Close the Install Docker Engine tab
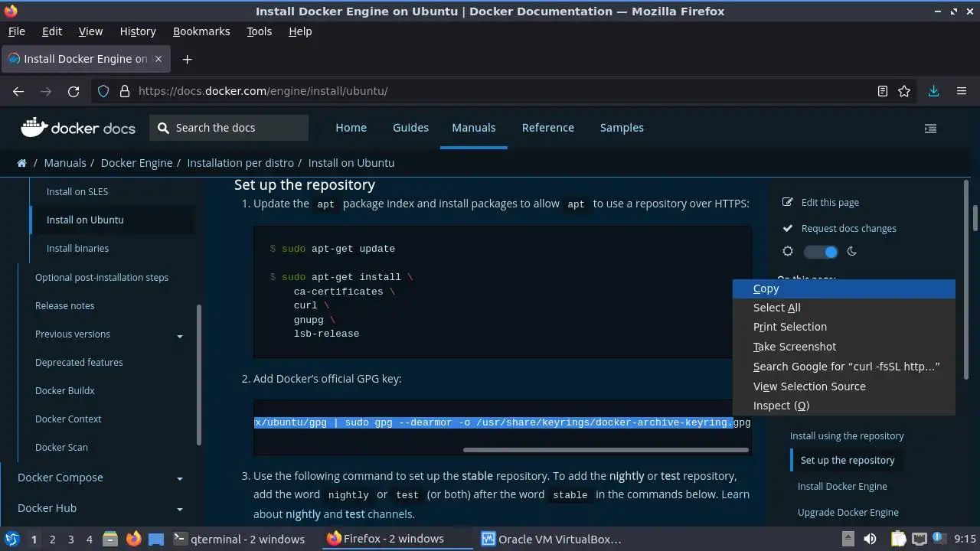The width and height of the screenshot is (980, 551). (x=158, y=59)
